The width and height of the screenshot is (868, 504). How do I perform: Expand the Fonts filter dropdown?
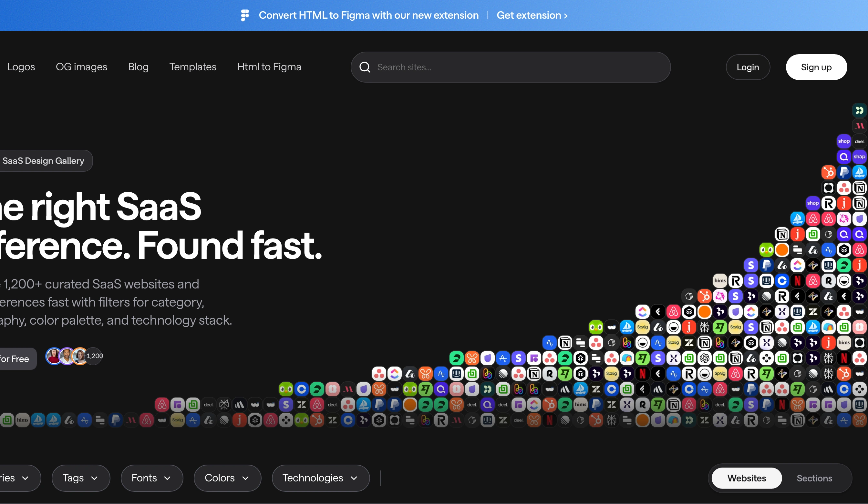pyautogui.click(x=152, y=478)
